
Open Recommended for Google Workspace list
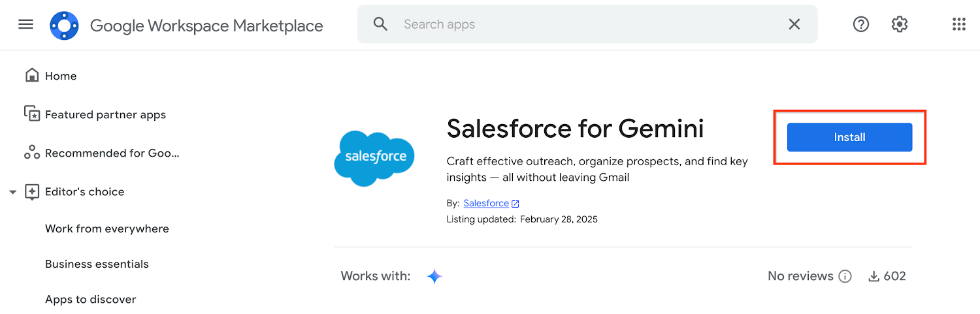[111, 153]
